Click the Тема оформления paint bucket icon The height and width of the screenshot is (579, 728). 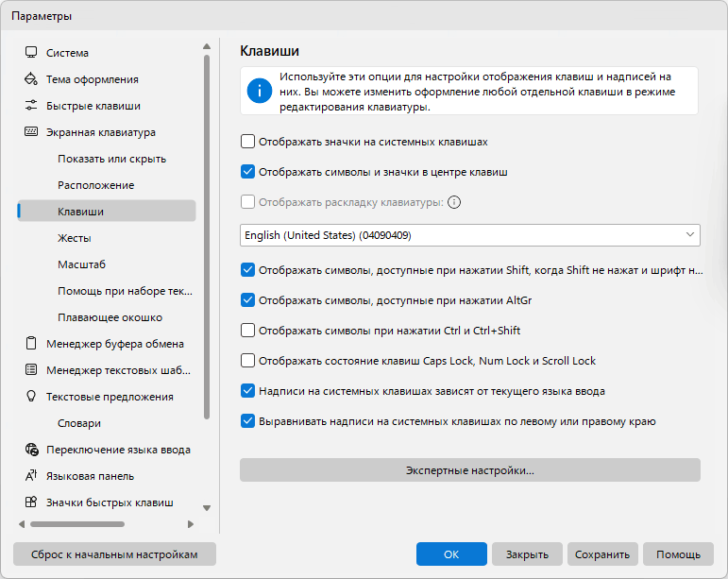click(31, 79)
